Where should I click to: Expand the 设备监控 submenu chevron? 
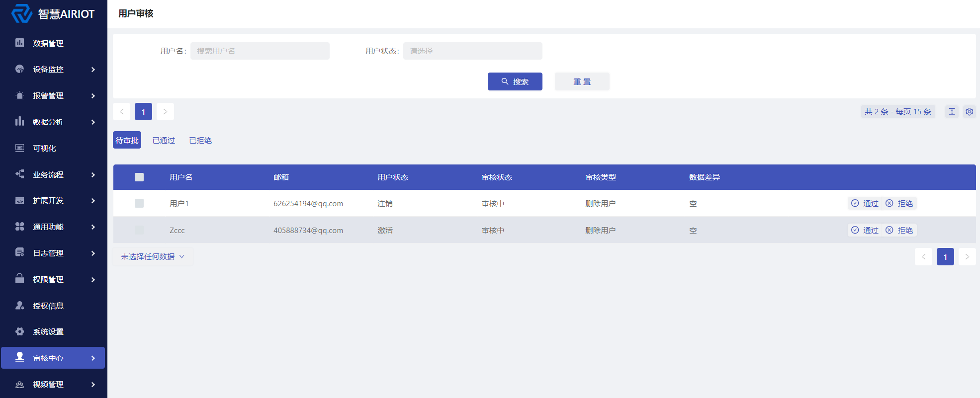(x=93, y=70)
